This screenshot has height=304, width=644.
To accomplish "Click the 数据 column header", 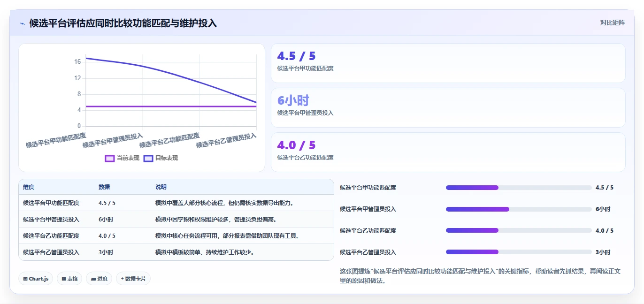I will 104,187.
